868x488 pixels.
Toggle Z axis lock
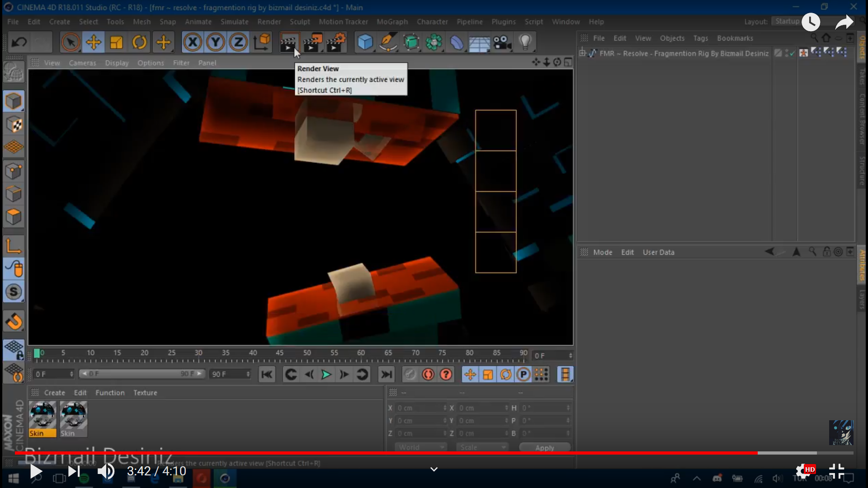238,42
